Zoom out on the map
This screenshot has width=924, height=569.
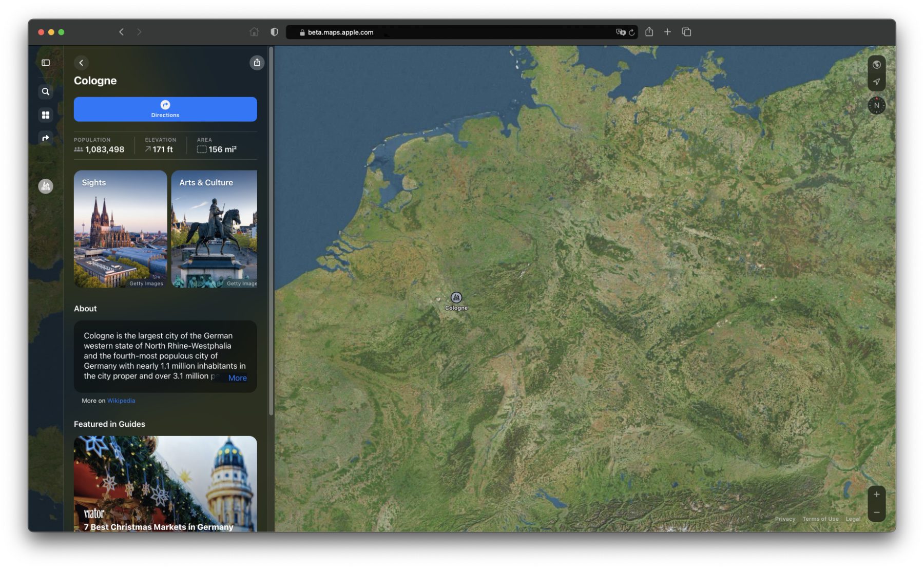[x=876, y=513]
